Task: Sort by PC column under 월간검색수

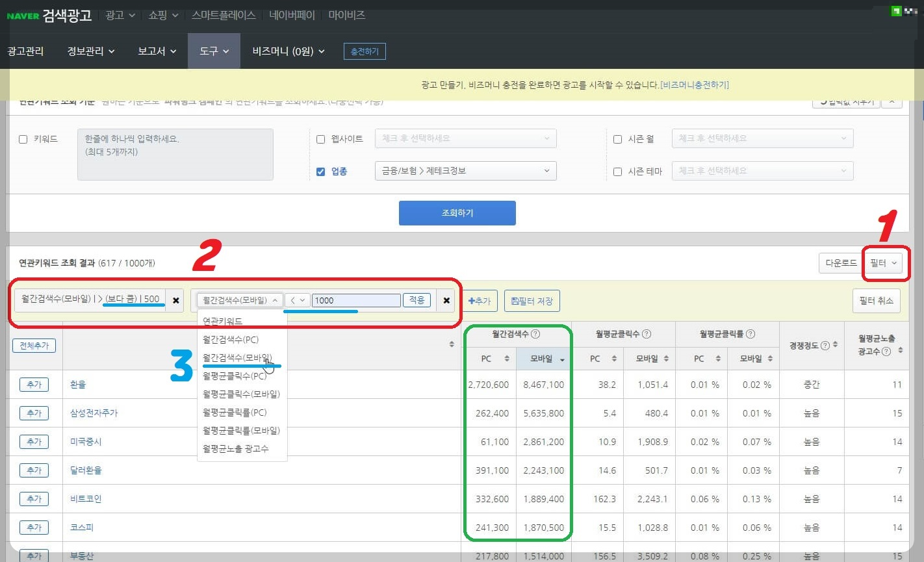Action: click(507, 359)
